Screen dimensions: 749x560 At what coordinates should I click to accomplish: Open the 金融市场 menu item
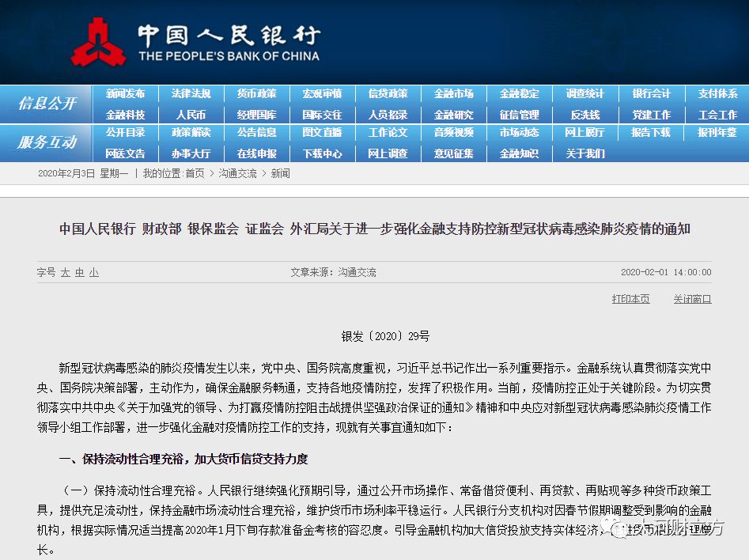pyautogui.click(x=454, y=93)
